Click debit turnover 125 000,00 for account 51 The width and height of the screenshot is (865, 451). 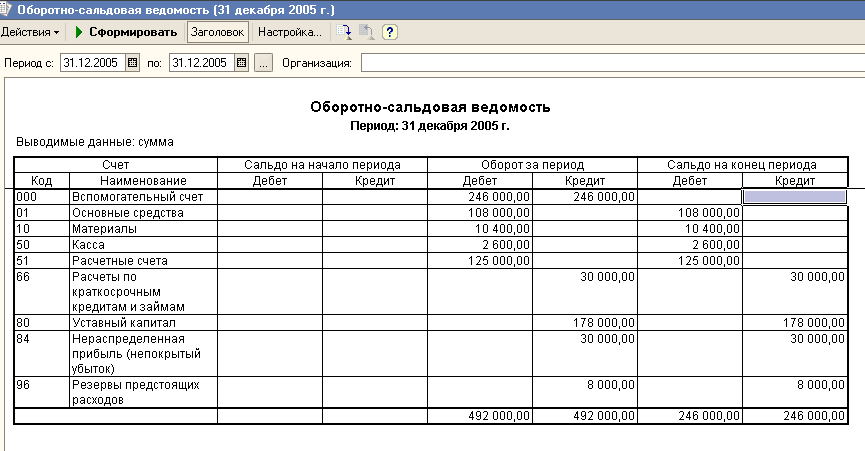(499, 261)
